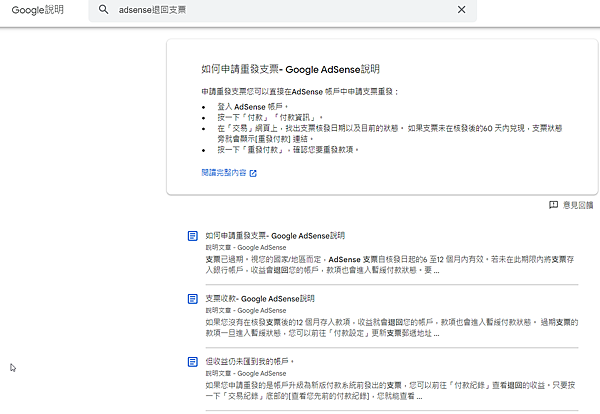
Task: Click snippet beginning 支票已過期
Action: click(x=390, y=265)
